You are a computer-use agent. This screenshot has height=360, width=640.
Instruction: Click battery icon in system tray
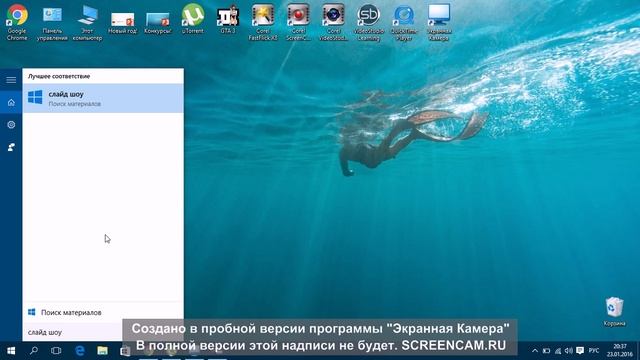coord(546,351)
